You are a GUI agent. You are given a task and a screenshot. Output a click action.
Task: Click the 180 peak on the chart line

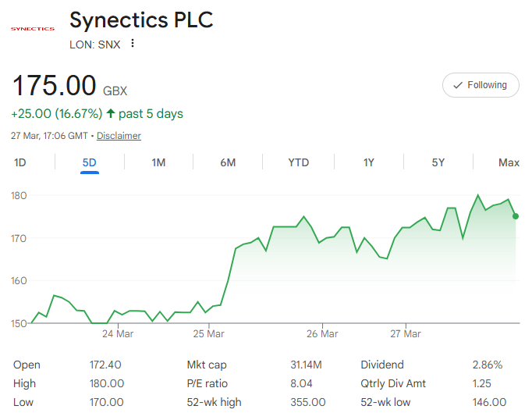click(478, 195)
